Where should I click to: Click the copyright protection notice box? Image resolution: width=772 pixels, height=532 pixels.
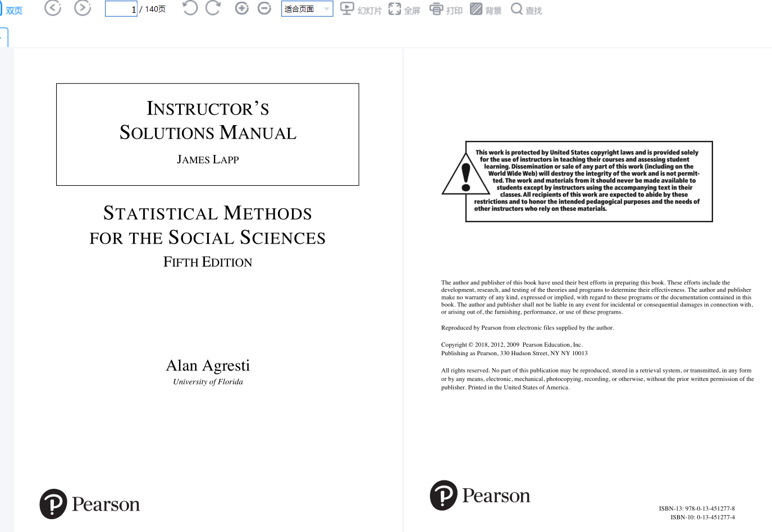pyautogui.click(x=589, y=181)
